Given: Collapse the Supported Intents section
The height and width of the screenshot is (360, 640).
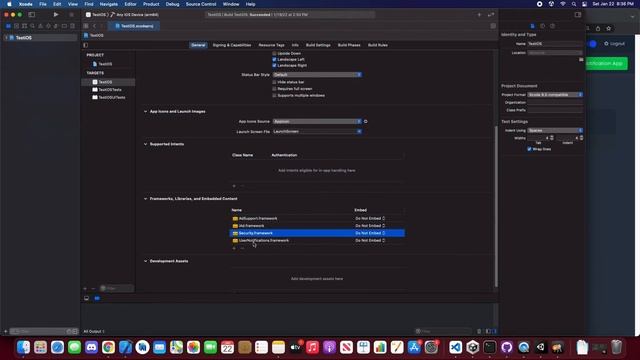Looking at the screenshot, I should click(145, 144).
